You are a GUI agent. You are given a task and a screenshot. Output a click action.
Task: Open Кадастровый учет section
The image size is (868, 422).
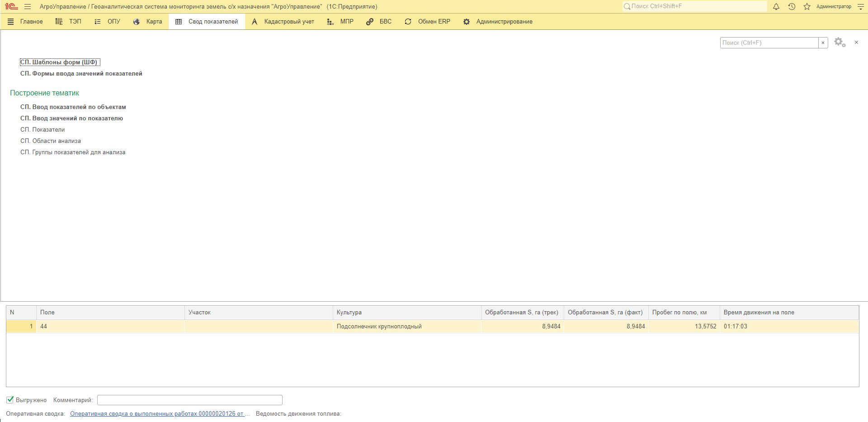point(289,22)
